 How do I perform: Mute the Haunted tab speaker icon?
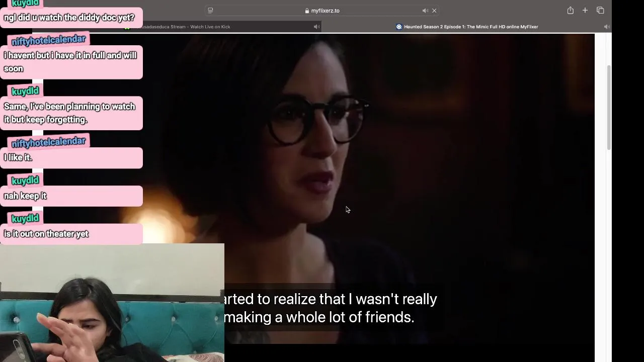click(607, 27)
